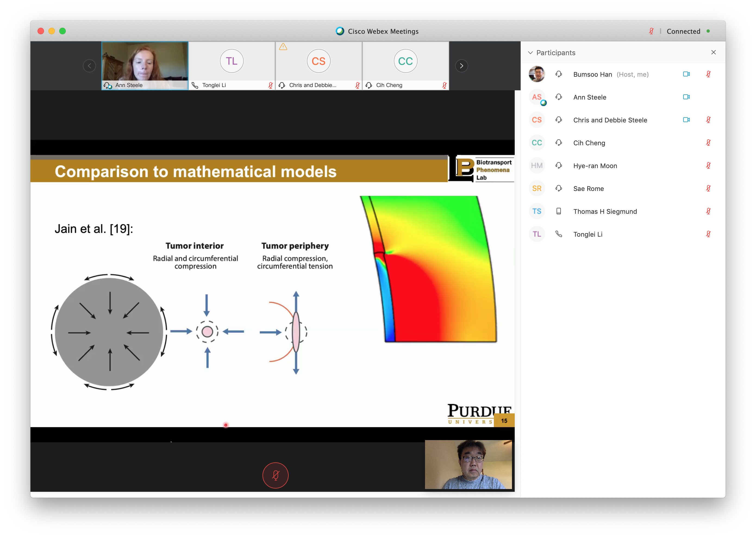The width and height of the screenshot is (756, 538).
Task: Toggle Thomas H Siegmund's muted microphone icon
Action: click(708, 211)
